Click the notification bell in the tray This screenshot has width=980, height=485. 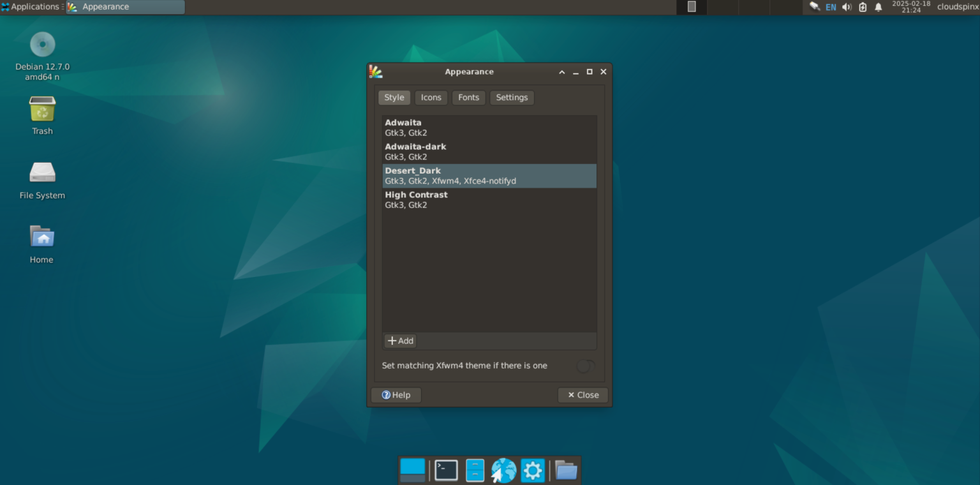[x=879, y=7]
